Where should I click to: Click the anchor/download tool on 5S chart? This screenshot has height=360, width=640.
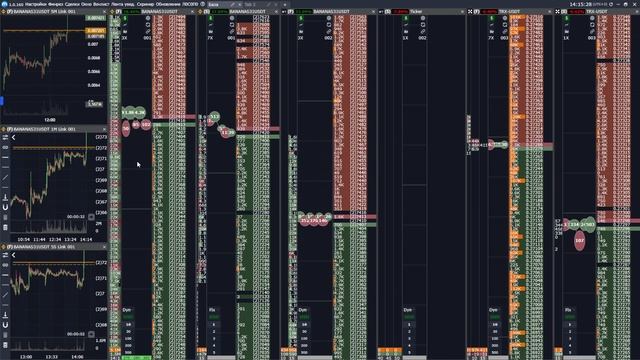click(x=5, y=315)
